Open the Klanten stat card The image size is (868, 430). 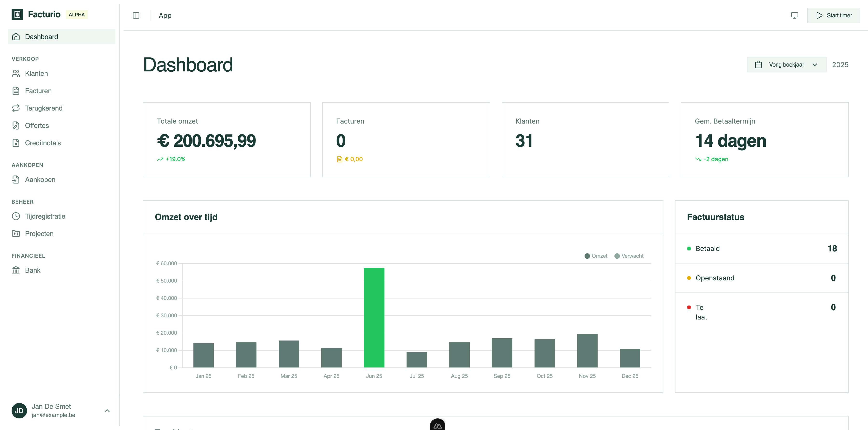pyautogui.click(x=585, y=140)
